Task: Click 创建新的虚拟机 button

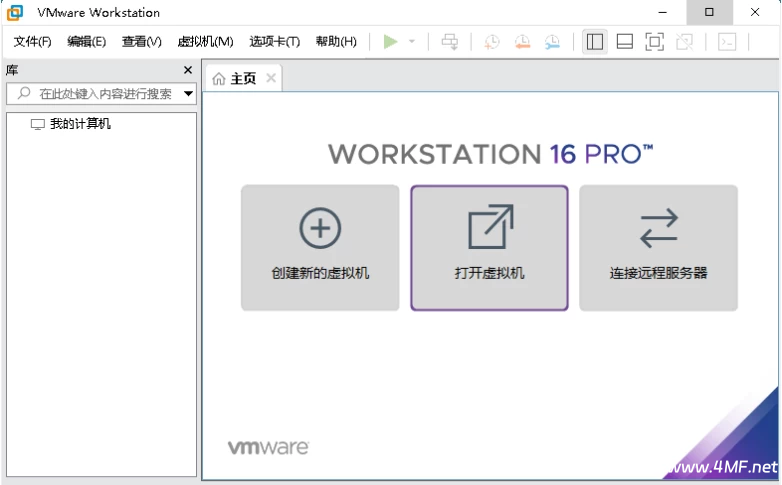Action: [x=320, y=247]
